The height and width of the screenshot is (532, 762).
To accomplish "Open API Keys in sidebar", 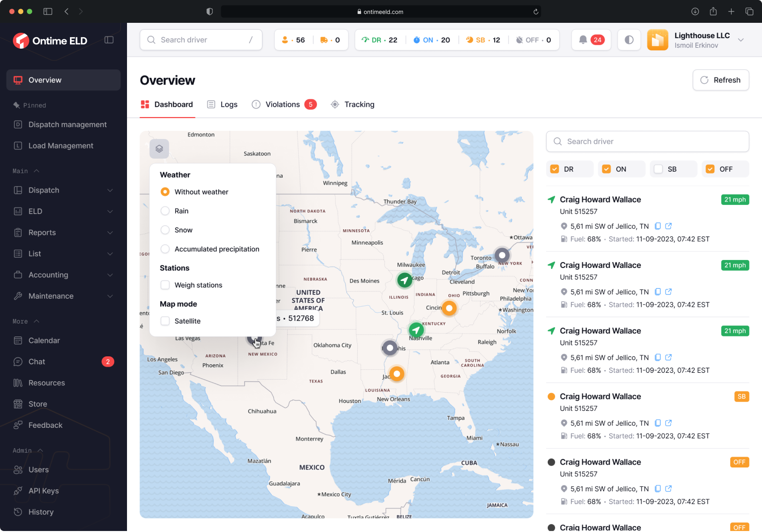I will coord(63,491).
